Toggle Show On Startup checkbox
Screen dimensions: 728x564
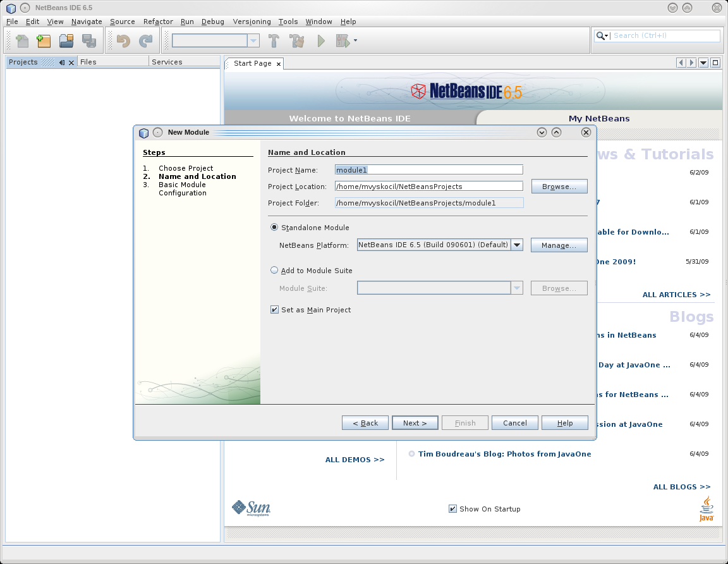[x=452, y=509]
